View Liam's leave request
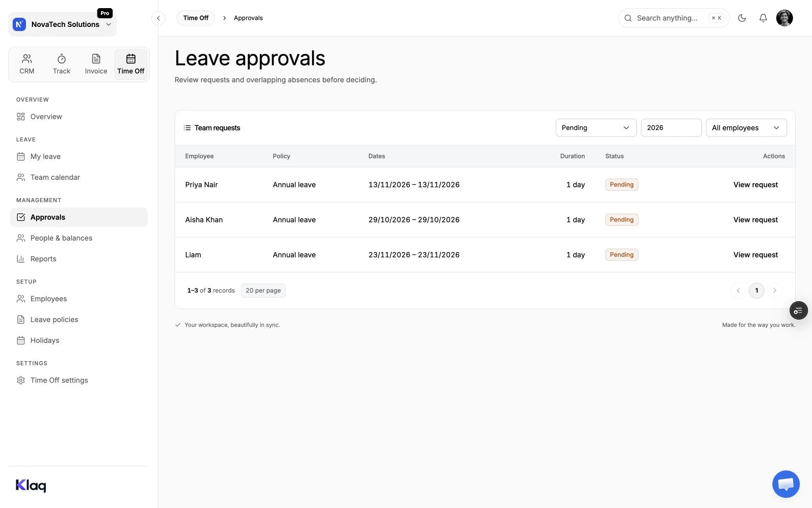Image resolution: width=812 pixels, height=508 pixels. (x=755, y=255)
